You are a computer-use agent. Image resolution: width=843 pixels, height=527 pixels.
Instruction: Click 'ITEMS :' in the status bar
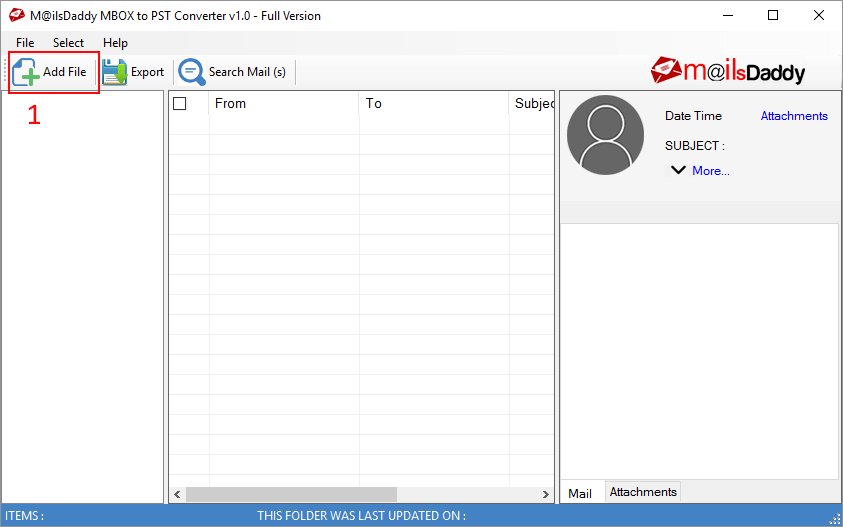click(x=25, y=516)
